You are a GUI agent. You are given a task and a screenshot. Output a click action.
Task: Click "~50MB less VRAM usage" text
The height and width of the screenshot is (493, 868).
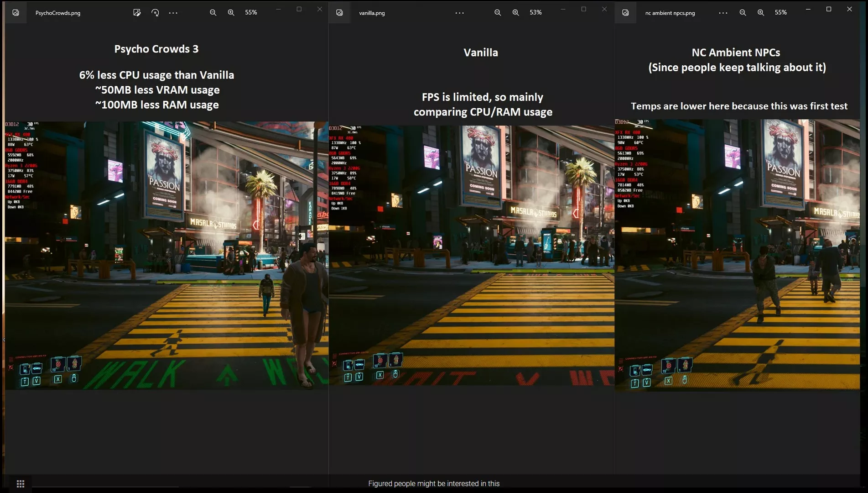157,90
